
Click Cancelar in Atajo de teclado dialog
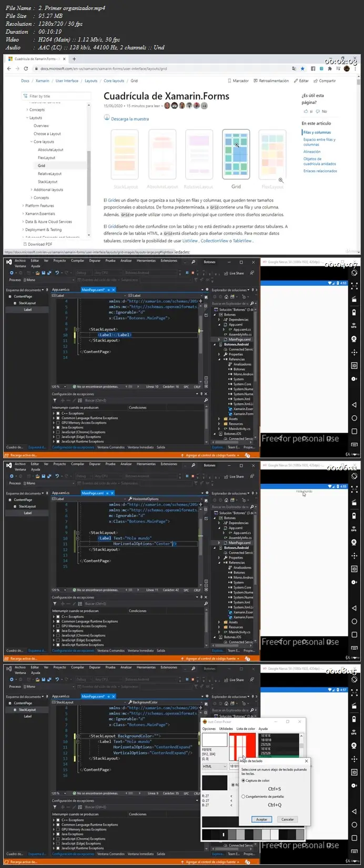point(288,819)
